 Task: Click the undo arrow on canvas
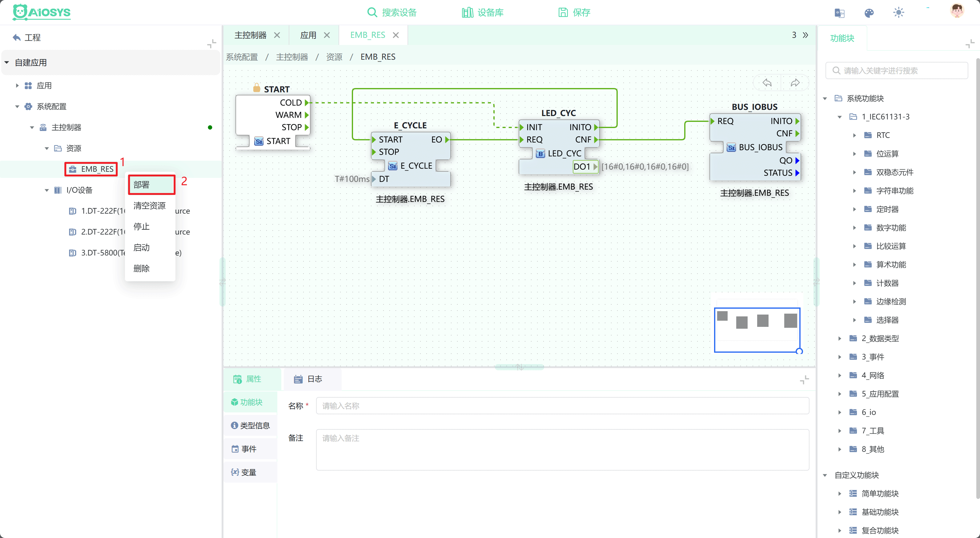pos(767,82)
